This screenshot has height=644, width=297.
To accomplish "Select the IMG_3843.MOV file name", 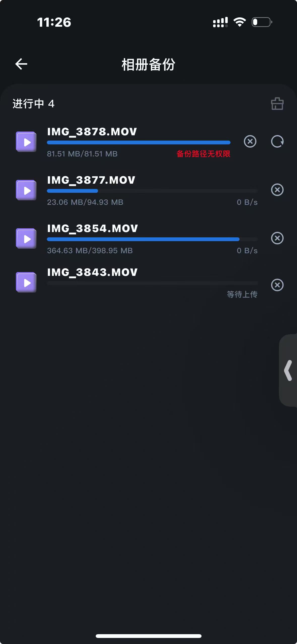I will (x=92, y=272).
